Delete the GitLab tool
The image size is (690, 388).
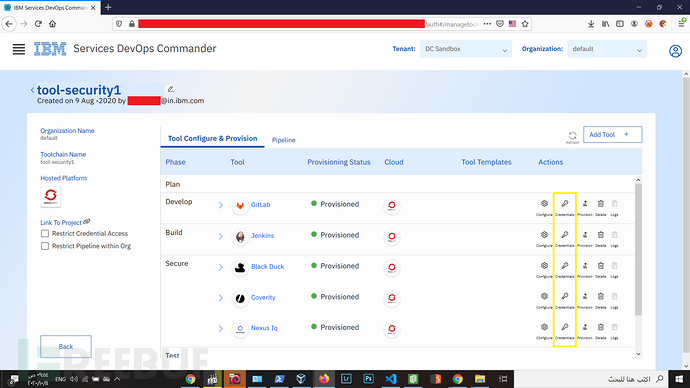point(601,204)
